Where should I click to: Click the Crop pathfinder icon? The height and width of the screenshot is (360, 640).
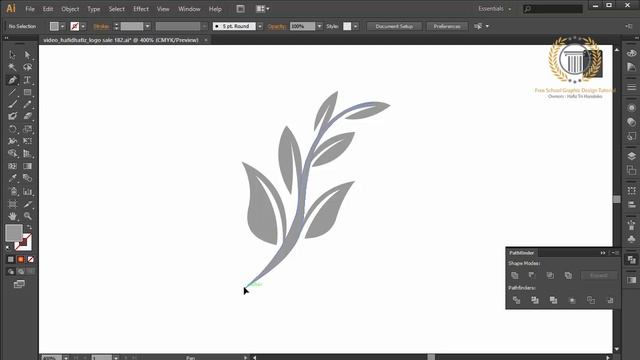pos(572,300)
